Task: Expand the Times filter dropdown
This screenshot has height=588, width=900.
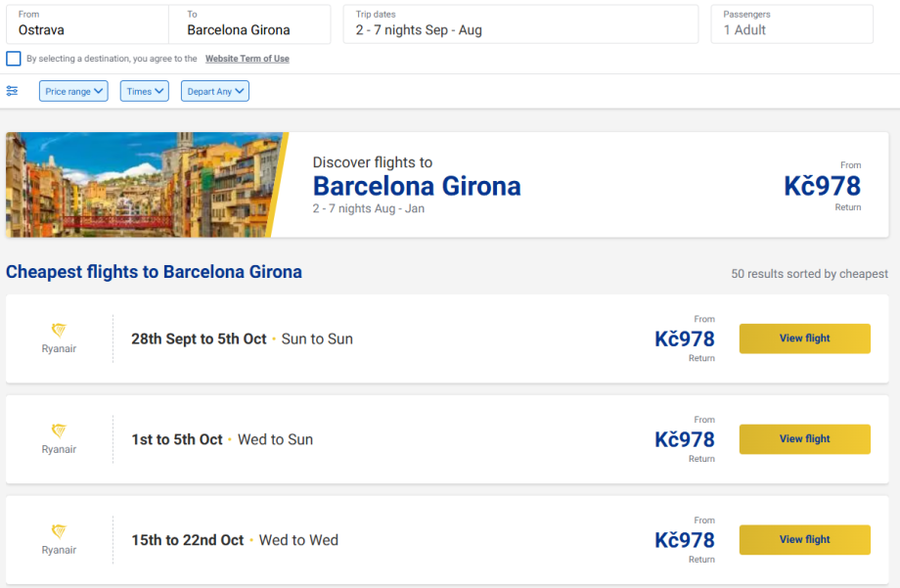Action: pos(145,91)
